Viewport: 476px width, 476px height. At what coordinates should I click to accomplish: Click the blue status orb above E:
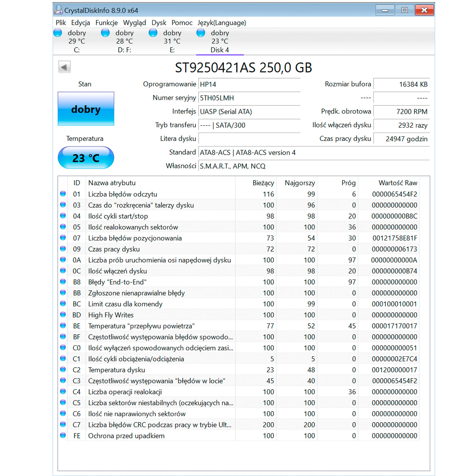point(153,33)
